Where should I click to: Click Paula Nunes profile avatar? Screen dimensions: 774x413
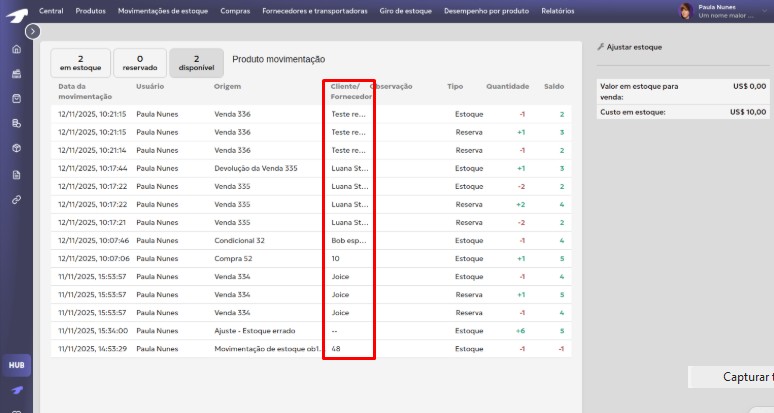[x=687, y=11]
